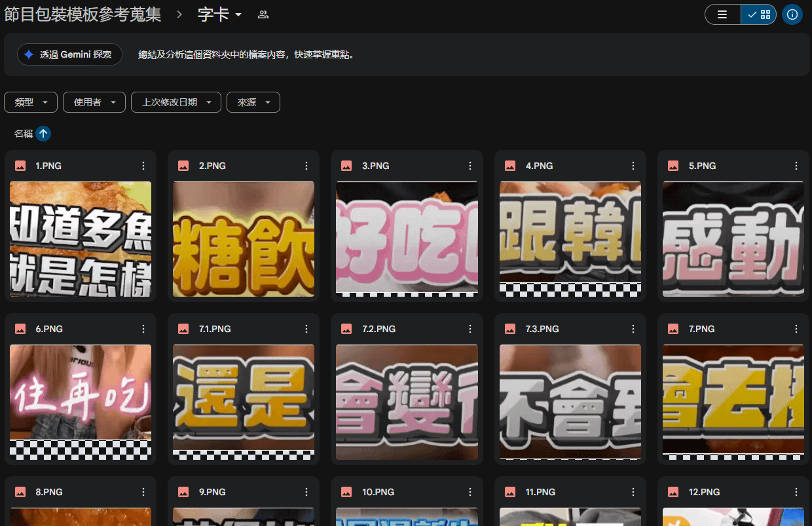812x526 pixels.
Task: Open three-dot menu for 7.2.PNG
Action: pyautogui.click(x=470, y=329)
